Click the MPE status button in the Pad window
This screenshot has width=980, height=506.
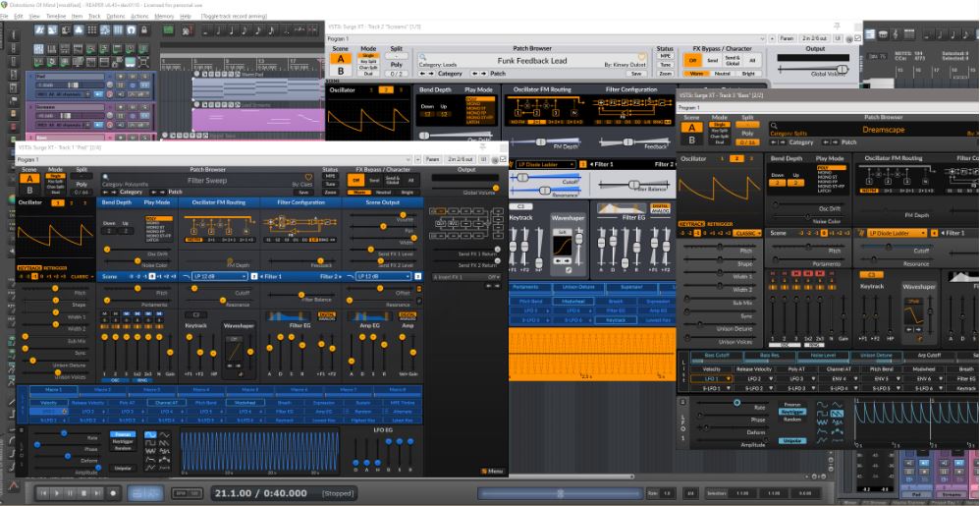click(330, 177)
